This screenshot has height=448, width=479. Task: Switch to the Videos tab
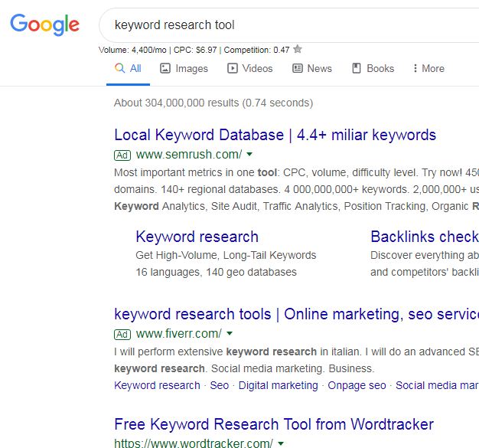click(250, 68)
